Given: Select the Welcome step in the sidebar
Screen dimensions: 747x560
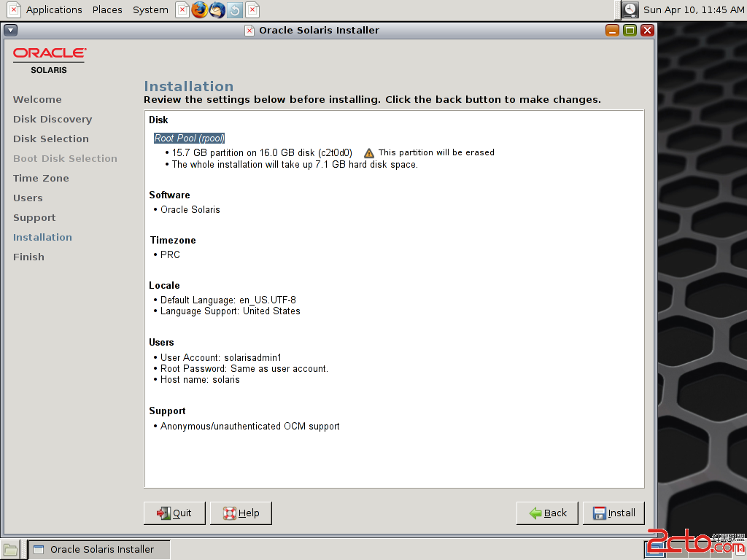Looking at the screenshot, I should (x=37, y=99).
